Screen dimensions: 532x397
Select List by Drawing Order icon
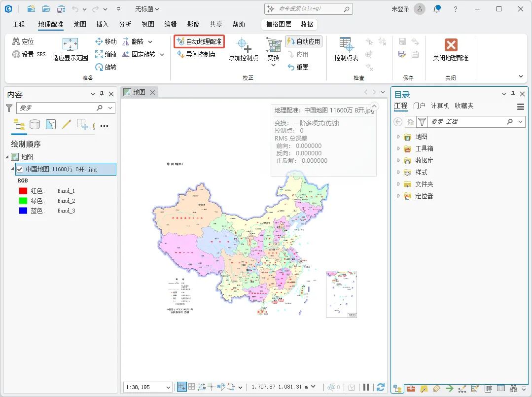click(x=19, y=125)
